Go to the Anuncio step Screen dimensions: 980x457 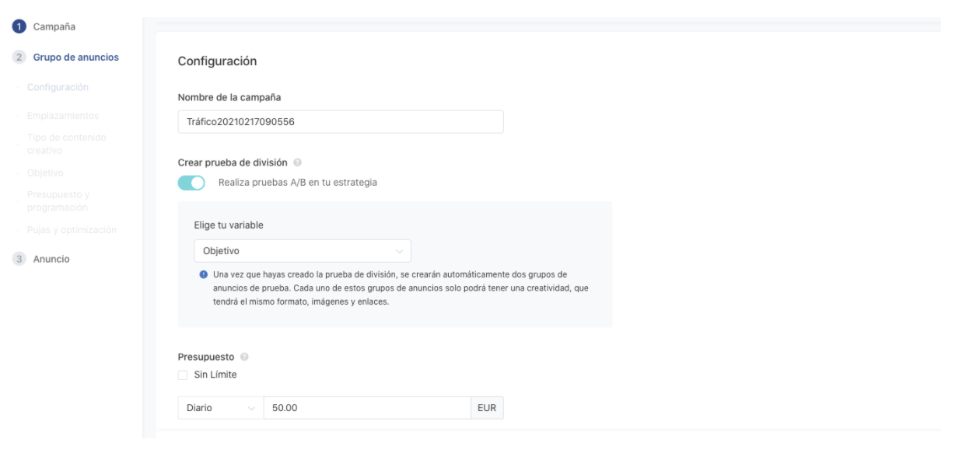coord(51,259)
